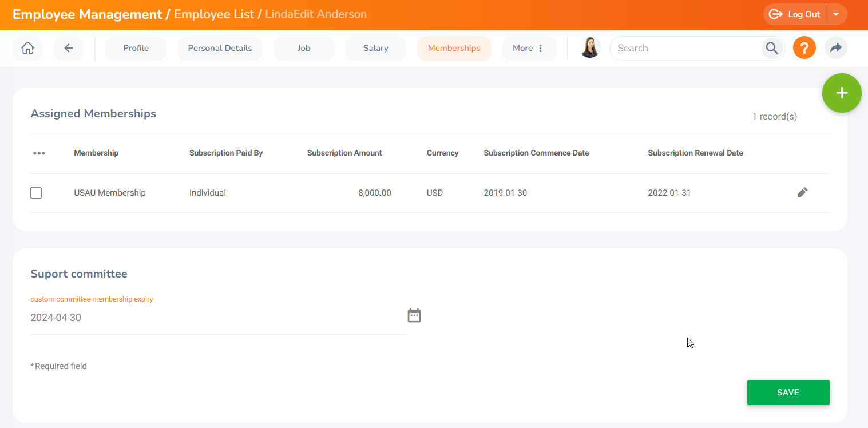
Task: Click Subscription Renewal Date header
Action: (695, 153)
